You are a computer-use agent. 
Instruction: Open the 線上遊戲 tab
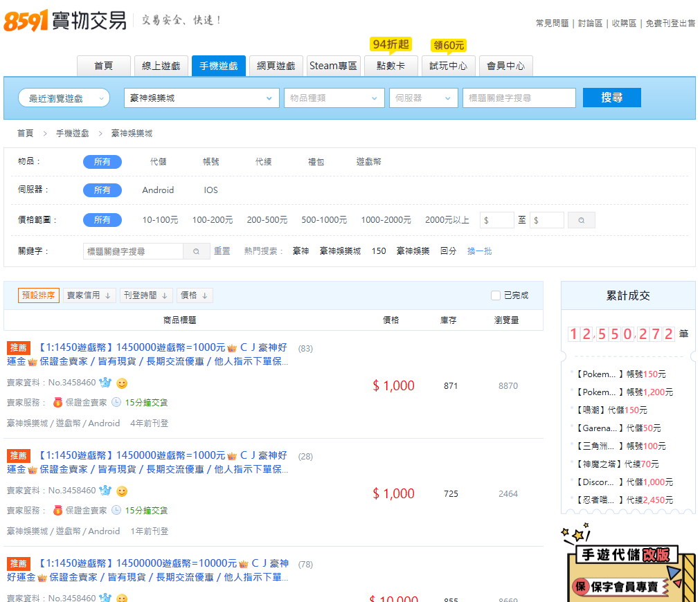pos(161,66)
